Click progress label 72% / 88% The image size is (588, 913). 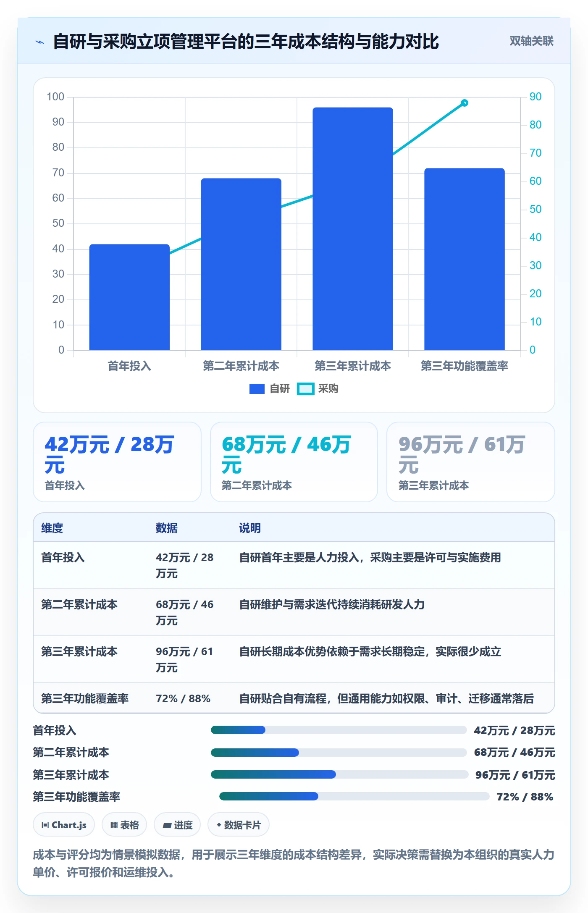tap(525, 797)
